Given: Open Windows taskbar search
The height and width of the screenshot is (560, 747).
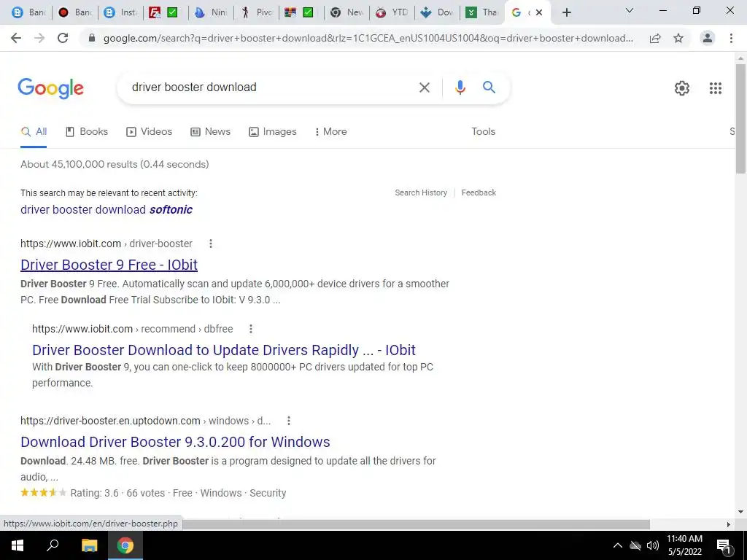Looking at the screenshot, I should (53, 545).
